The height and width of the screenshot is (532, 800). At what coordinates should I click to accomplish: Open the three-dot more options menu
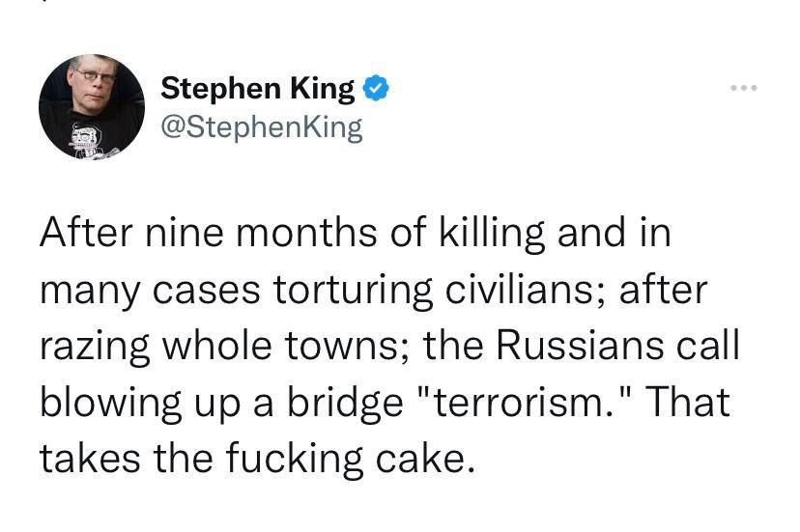tap(744, 89)
